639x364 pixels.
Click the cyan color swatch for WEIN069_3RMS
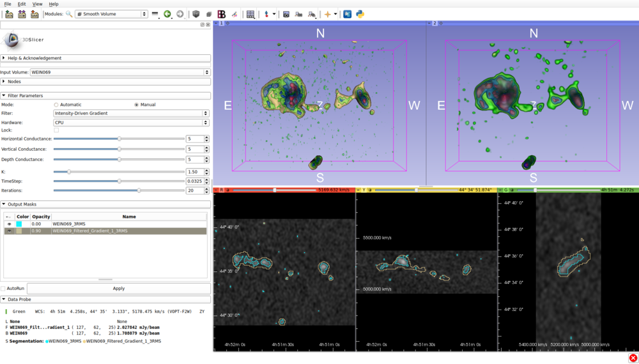point(19,224)
